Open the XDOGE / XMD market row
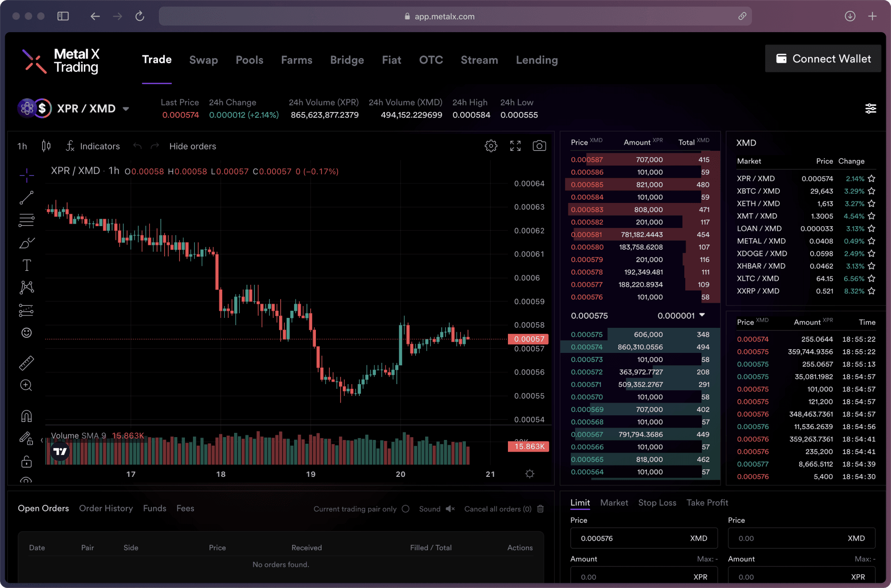891x588 pixels. tap(806, 254)
